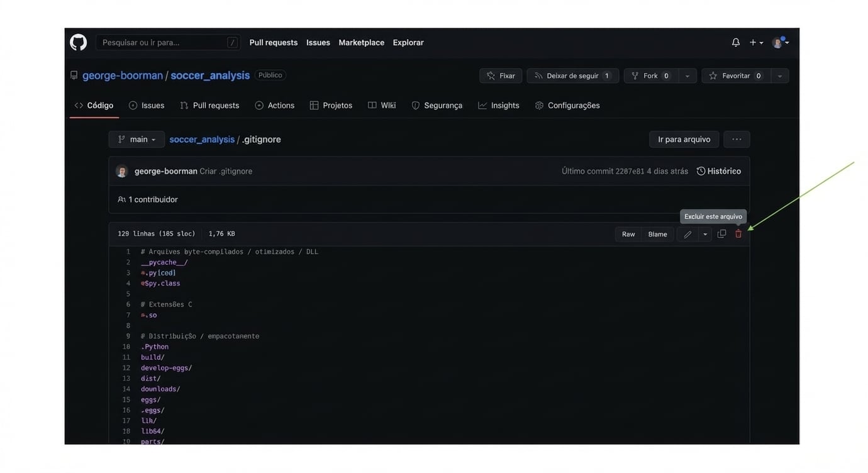
Task: Click george-boorman's commit avatar
Action: 122,171
